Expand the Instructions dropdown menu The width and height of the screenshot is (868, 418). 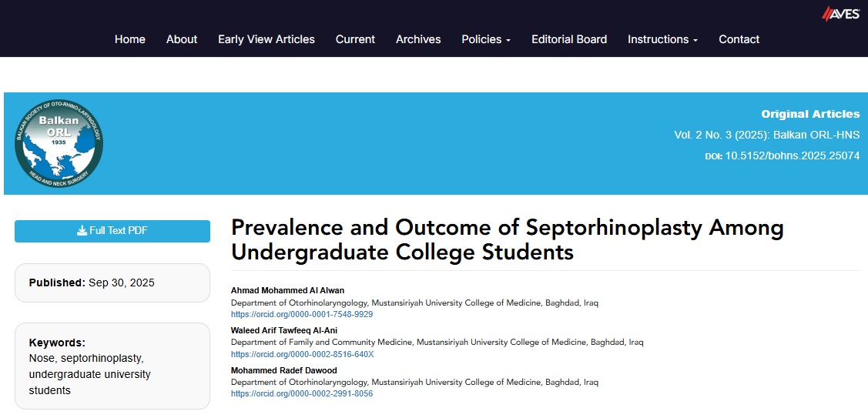[x=662, y=39]
